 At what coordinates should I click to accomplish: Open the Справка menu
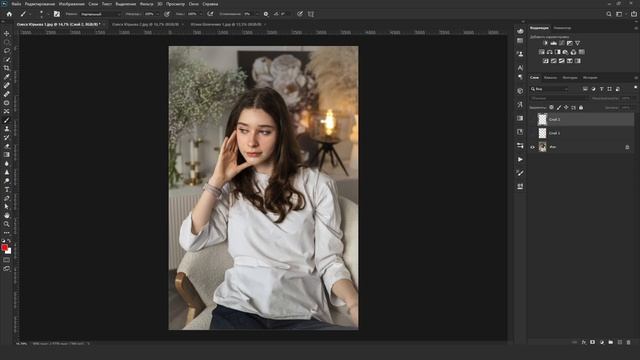(210, 4)
